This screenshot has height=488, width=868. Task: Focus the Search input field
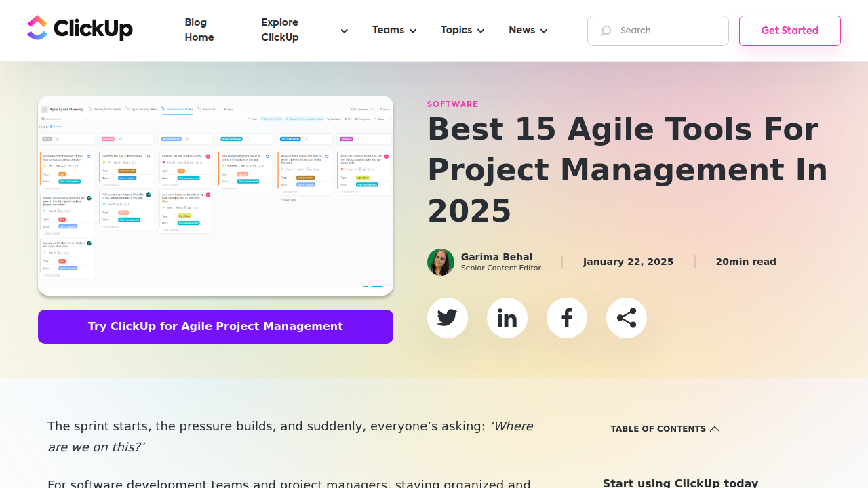click(658, 30)
